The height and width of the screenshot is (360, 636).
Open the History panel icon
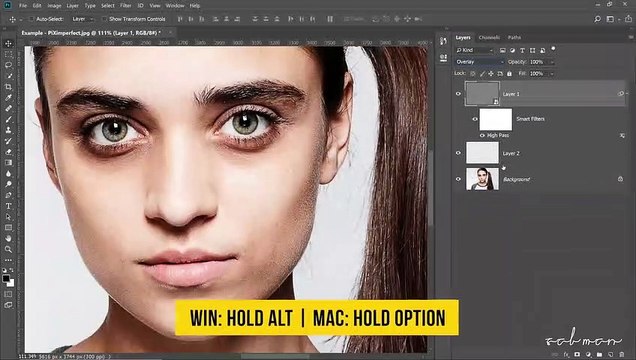(443, 42)
